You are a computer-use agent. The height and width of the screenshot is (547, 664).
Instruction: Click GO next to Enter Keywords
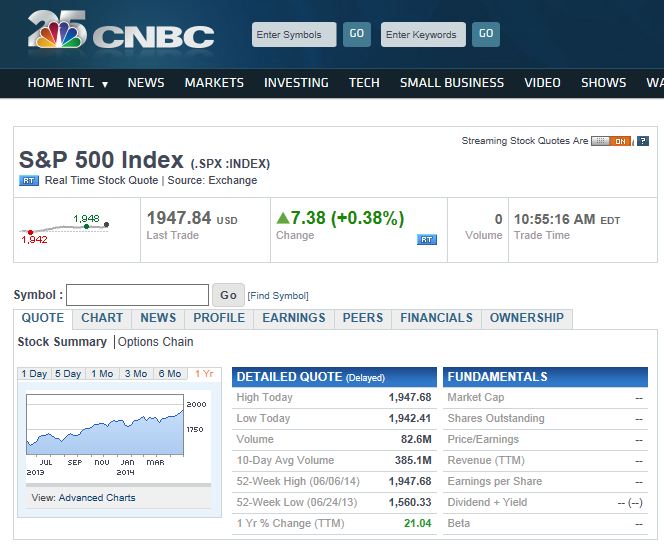click(486, 34)
